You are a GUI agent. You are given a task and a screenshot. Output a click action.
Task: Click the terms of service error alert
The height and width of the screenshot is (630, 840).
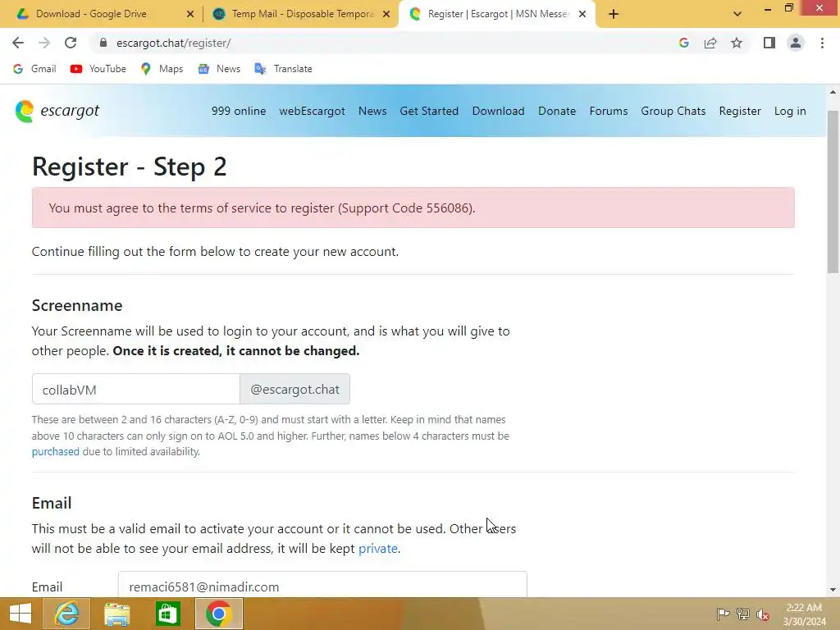point(413,208)
